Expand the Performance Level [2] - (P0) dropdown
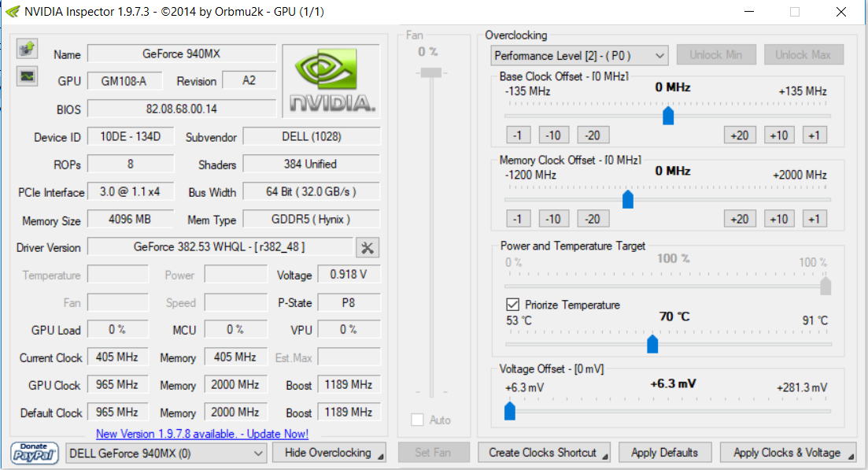The width and height of the screenshot is (868, 470). [579, 55]
